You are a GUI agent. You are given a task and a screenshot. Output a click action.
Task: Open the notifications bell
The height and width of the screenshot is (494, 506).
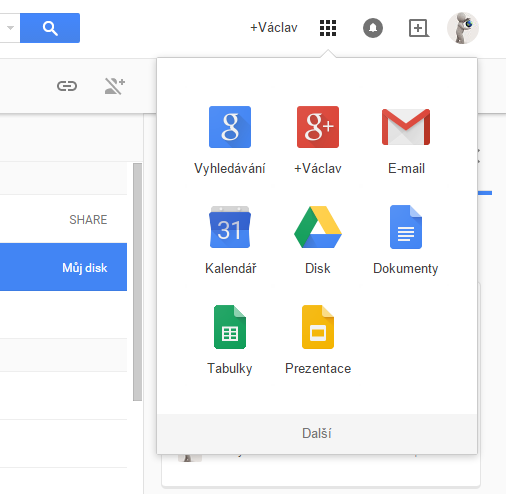[x=373, y=28]
